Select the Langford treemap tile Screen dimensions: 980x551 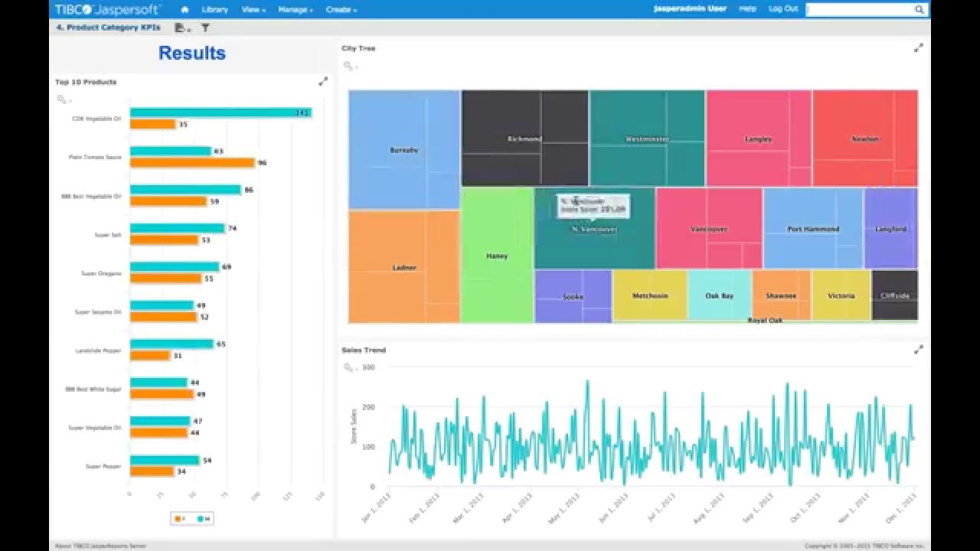(891, 229)
